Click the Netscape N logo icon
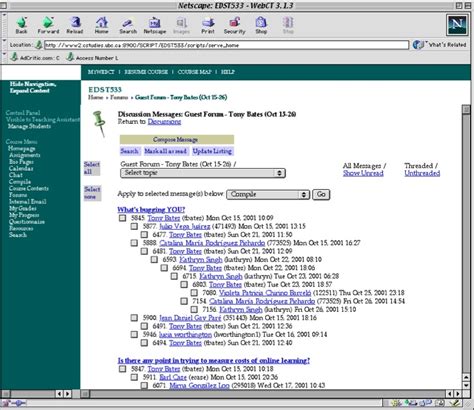The image size is (474, 410). coord(457,24)
